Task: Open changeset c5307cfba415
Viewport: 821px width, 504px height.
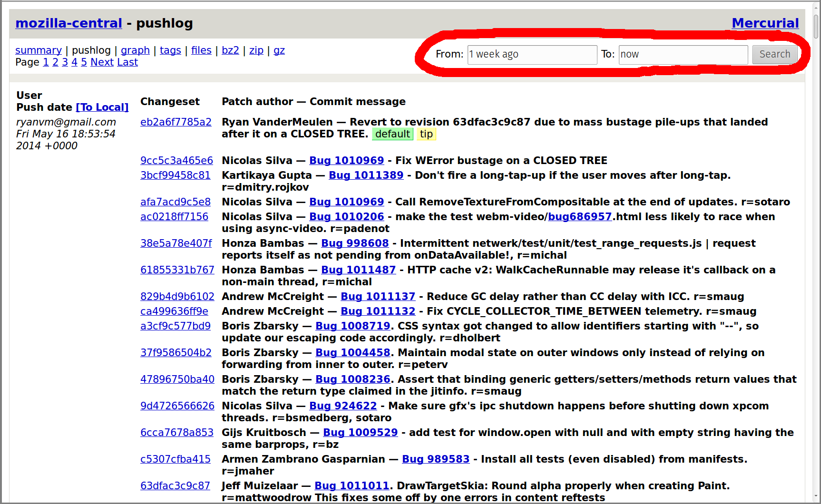Action: click(x=176, y=459)
